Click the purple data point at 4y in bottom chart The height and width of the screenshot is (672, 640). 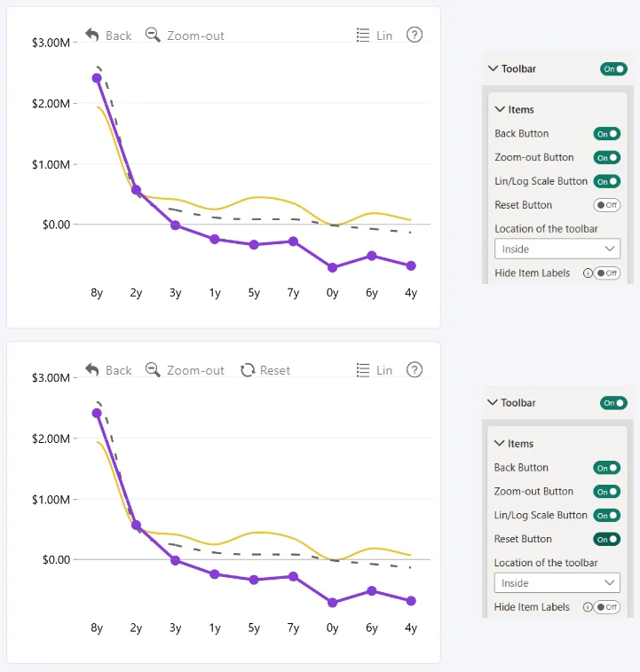pos(411,601)
